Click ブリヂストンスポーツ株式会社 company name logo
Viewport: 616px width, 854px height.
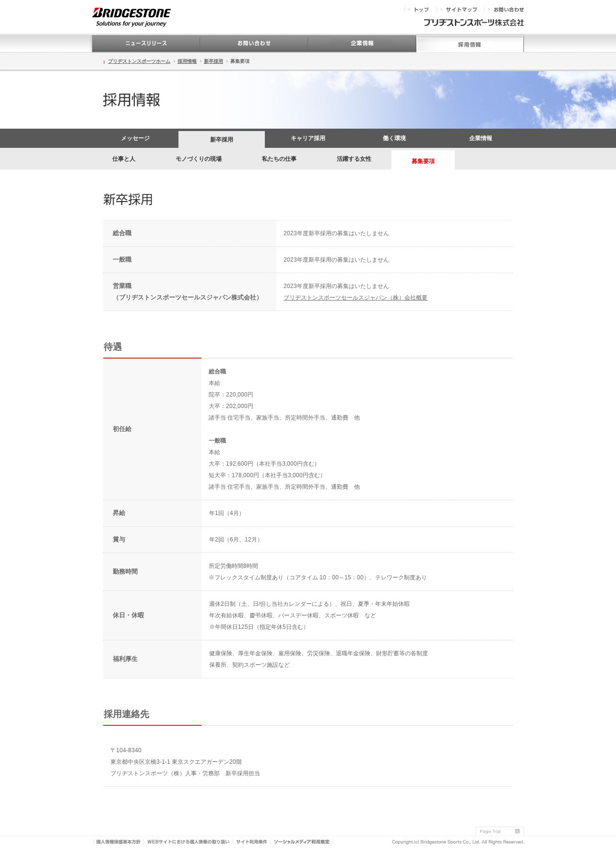click(x=474, y=23)
